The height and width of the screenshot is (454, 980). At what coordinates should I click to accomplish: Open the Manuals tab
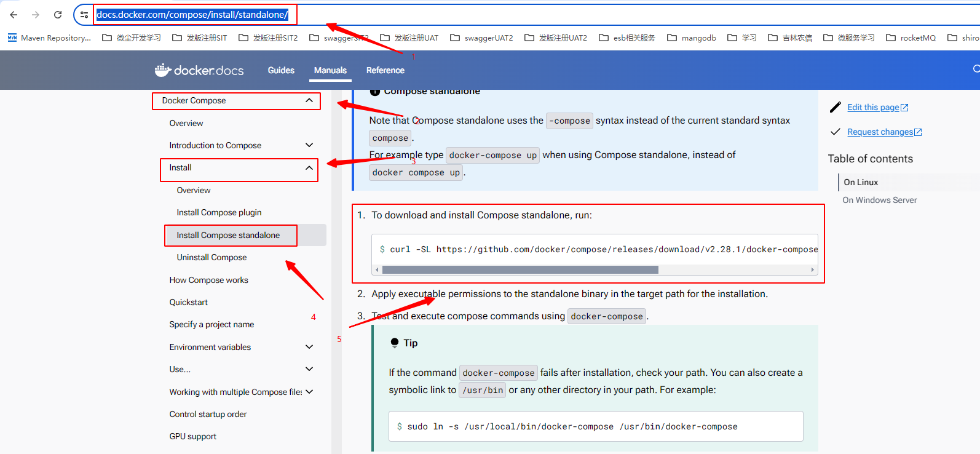coord(330,70)
